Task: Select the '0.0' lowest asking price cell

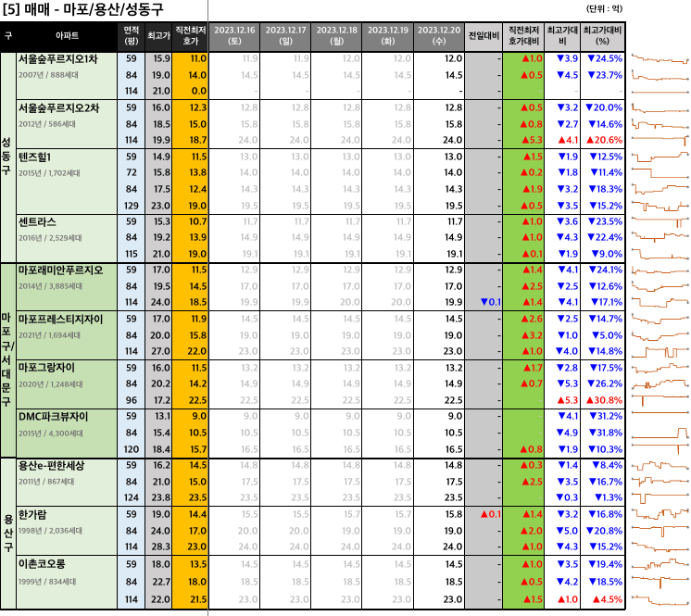Action: [x=190, y=91]
